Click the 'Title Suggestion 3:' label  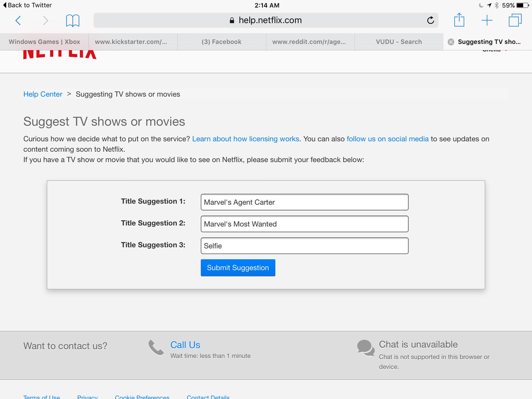[153, 245]
